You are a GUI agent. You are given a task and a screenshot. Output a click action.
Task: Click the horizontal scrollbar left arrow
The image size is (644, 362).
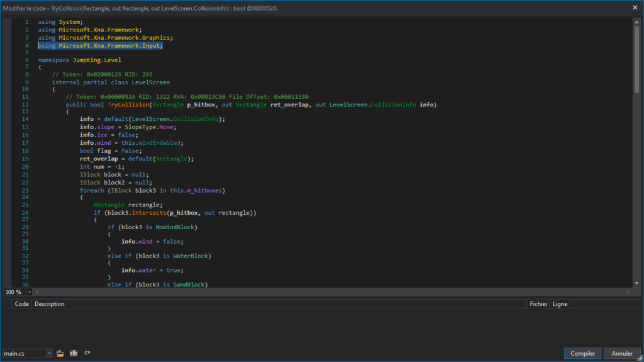(37, 292)
